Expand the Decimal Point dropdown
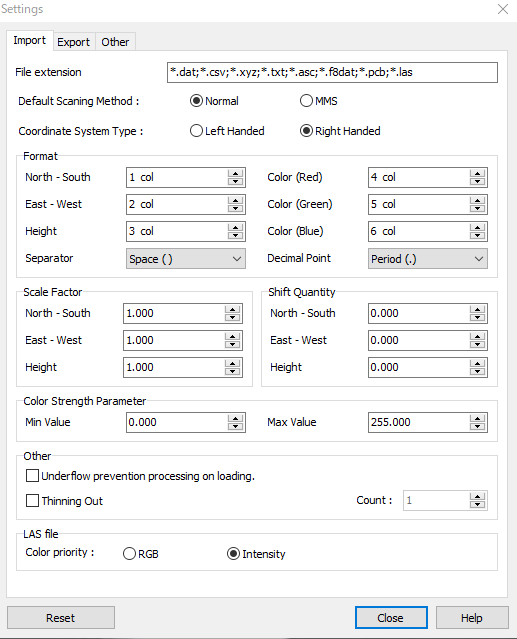Viewport: 517px width, 639px height. pyautogui.click(x=428, y=259)
